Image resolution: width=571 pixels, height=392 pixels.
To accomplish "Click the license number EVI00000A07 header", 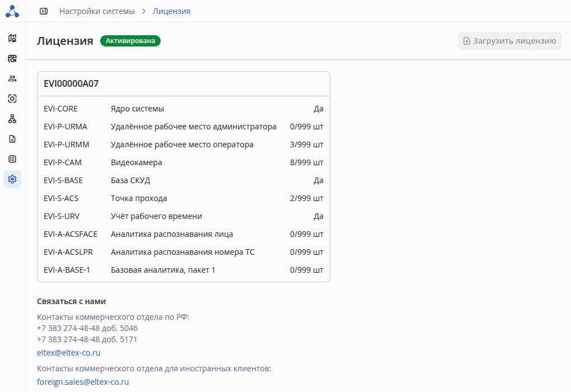I will [x=71, y=84].
